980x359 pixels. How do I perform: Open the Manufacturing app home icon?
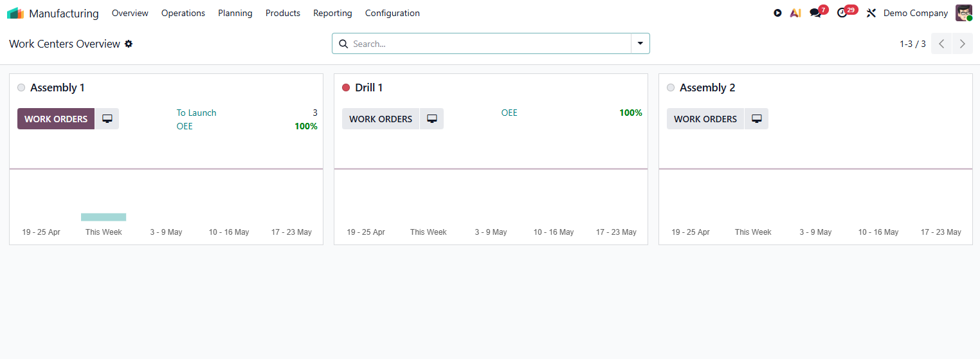point(15,13)
